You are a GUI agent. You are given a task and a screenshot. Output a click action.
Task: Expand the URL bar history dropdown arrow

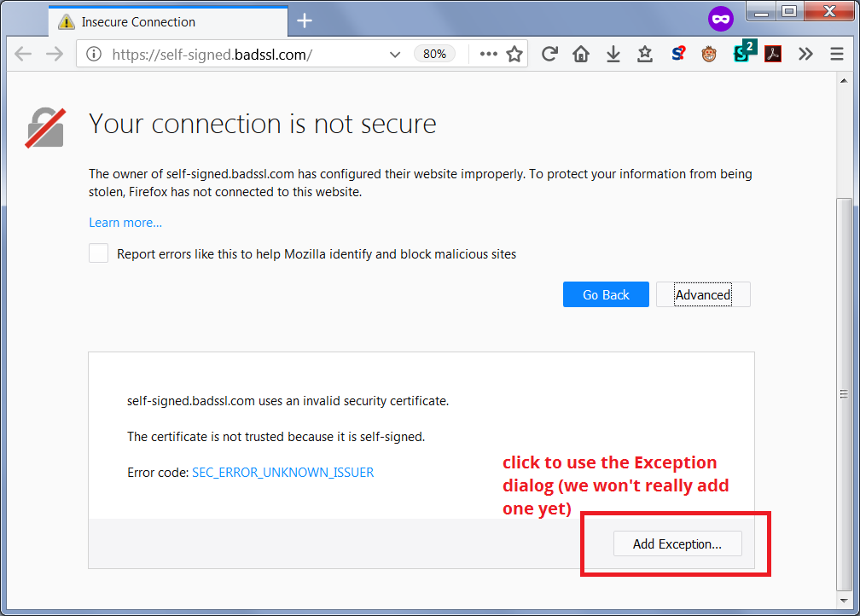pyautogui.click(x=394, y=55)
